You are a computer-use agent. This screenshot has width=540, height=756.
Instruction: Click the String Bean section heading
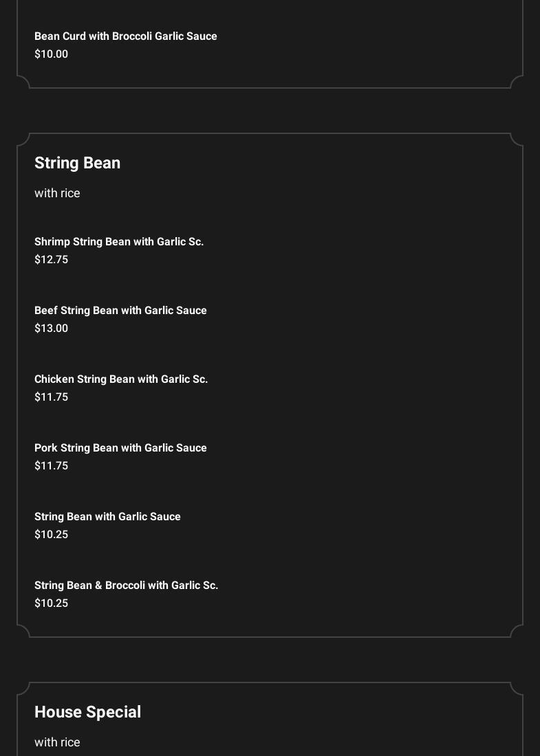coord(77,163)
